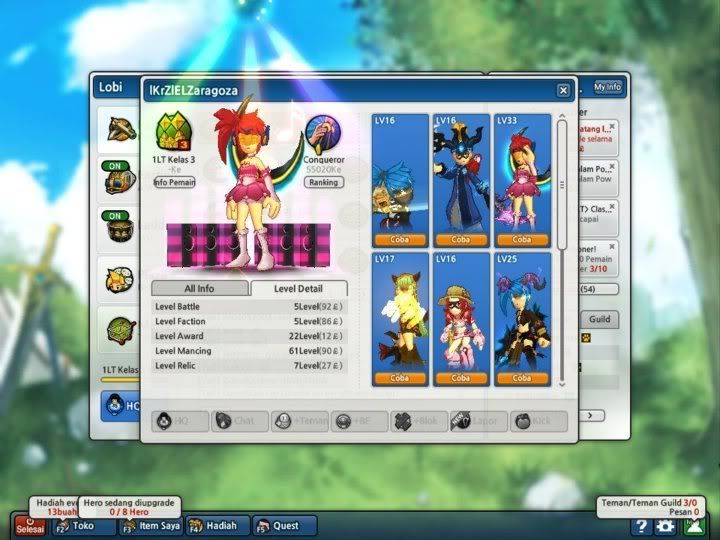
Task: Click the HQ visit icon button
Action: pyautogui.click(x=180, y=421)
